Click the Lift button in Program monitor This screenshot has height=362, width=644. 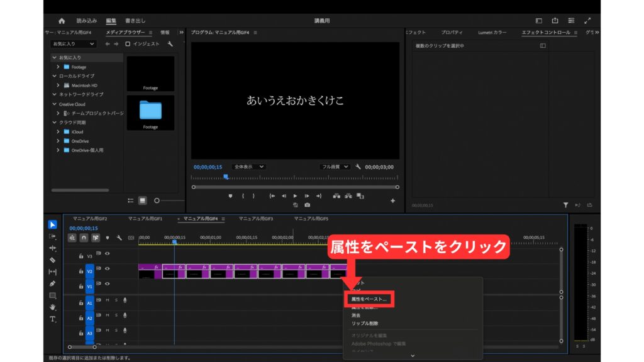(336, 196)
